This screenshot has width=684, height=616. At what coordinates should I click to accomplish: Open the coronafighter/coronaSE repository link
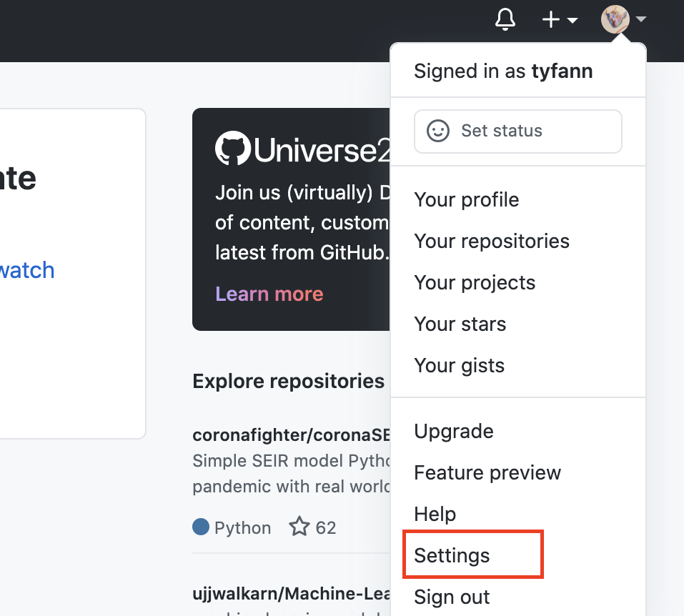coord(292,435)
